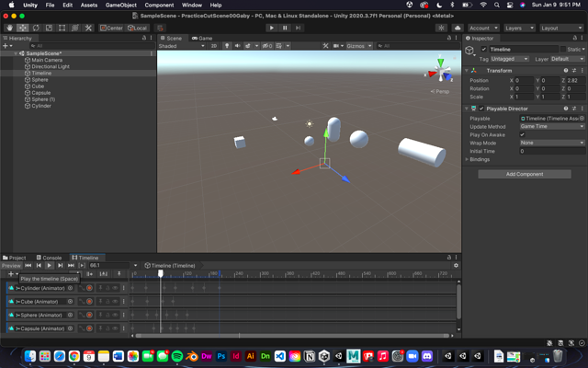Viewport: 588px width, 368px height.
Task: Toggle pivot Center button
Action: point(111,28)
